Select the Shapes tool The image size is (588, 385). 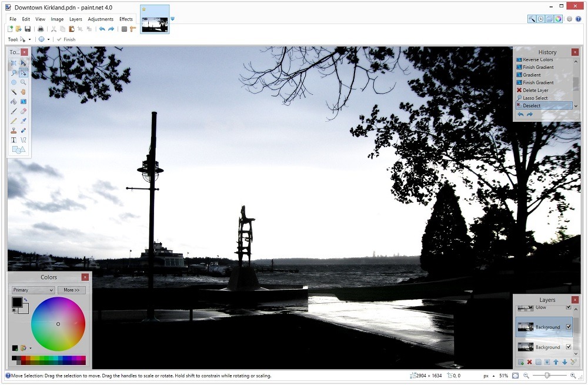tap(18, 149)
